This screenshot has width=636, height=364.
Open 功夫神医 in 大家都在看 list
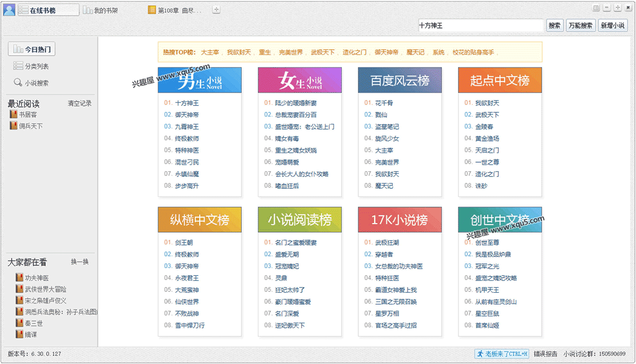(x=33, y=278)
